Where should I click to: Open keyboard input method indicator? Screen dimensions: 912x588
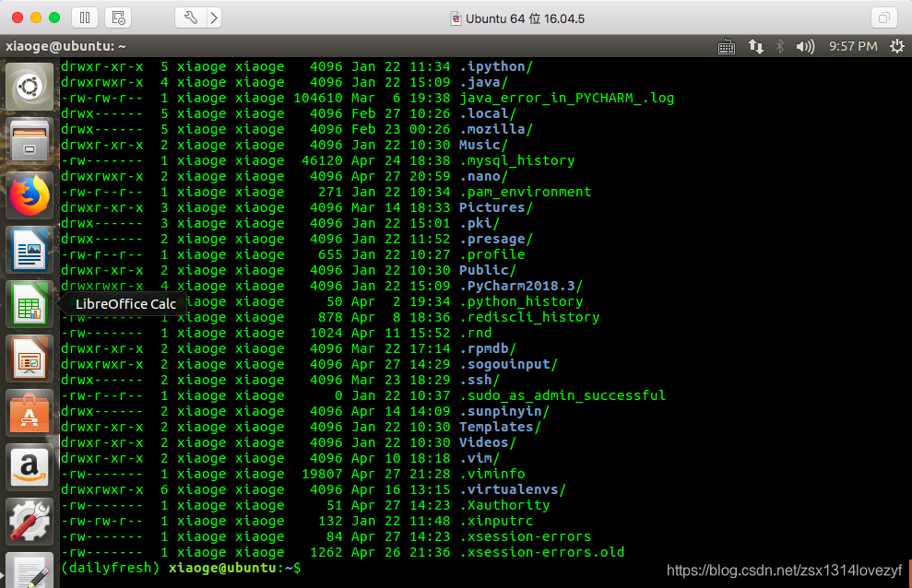727,46
